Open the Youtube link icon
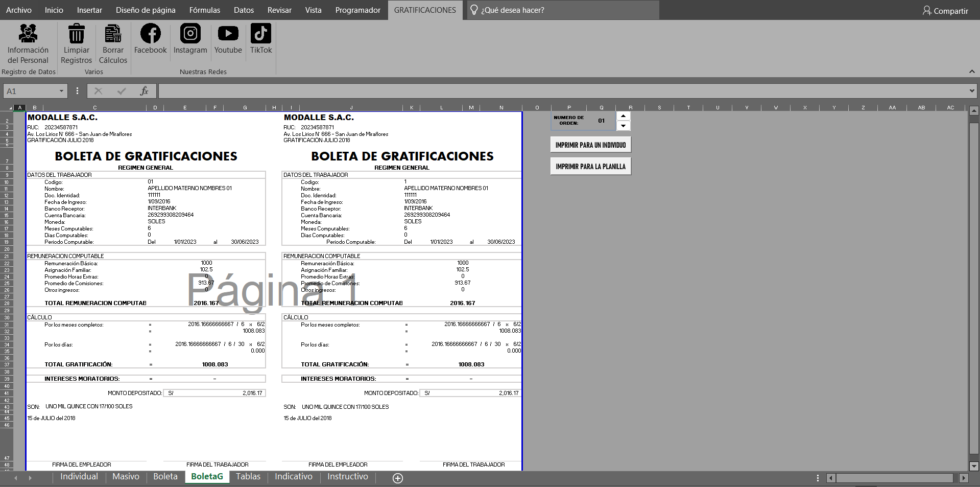980x487 pixels. point(228,34)
